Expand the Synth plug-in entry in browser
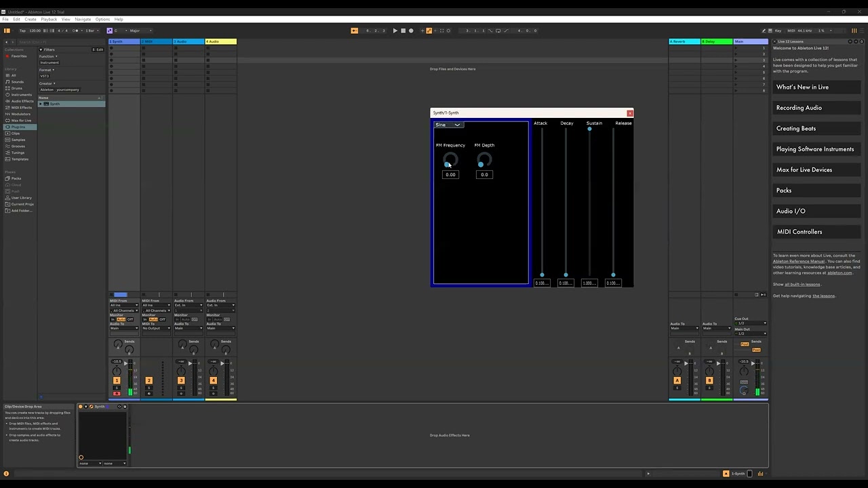Viewport: 868px width, 488px height. pos(41,104)
